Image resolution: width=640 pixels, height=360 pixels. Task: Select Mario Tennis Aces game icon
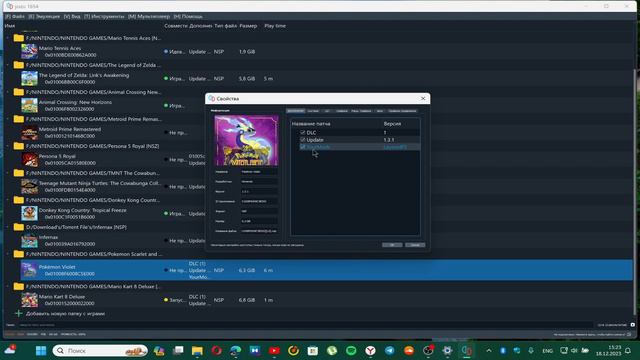point(29,51)
